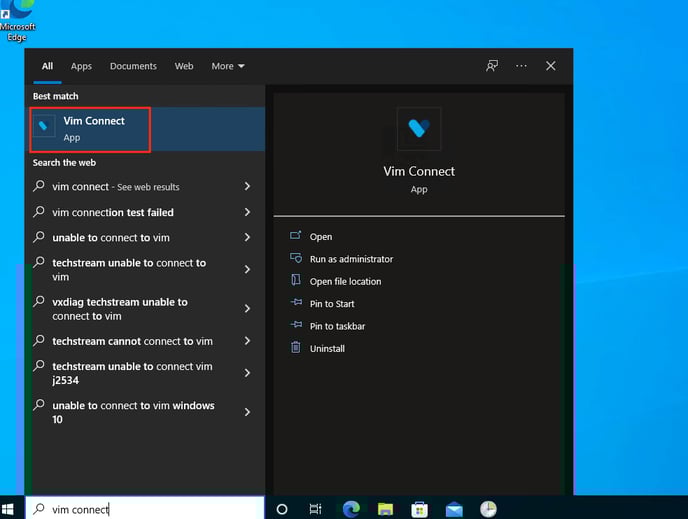The height and width of the screenshot is (519, 688).
Task: Open the search feedback icon
Action: [491, 66]
